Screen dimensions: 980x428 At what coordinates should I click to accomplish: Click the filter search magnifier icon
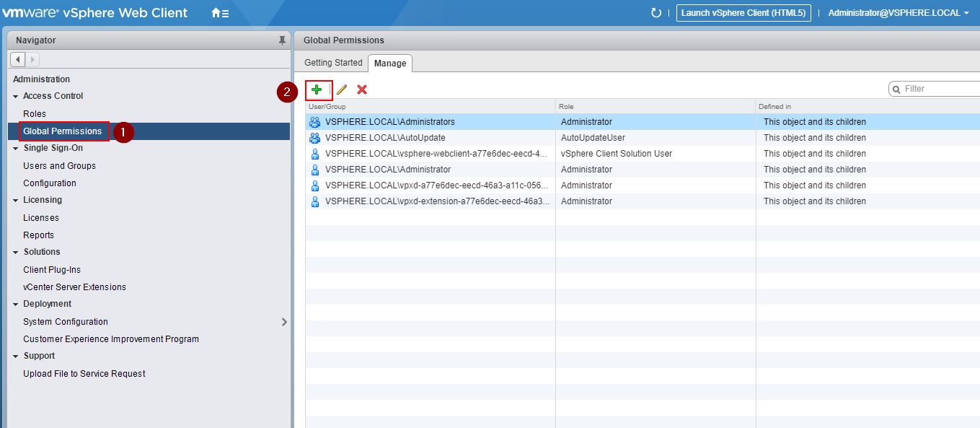(x=897, y=89)
